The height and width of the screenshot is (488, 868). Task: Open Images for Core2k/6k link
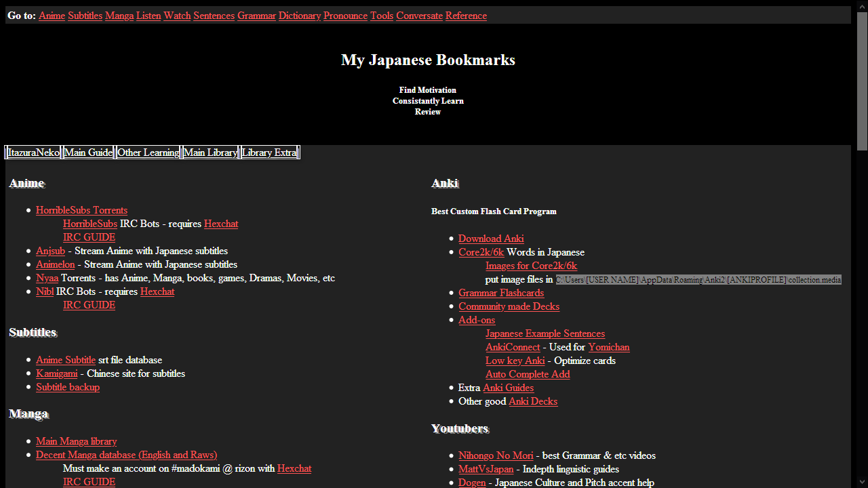coord(531,266)
